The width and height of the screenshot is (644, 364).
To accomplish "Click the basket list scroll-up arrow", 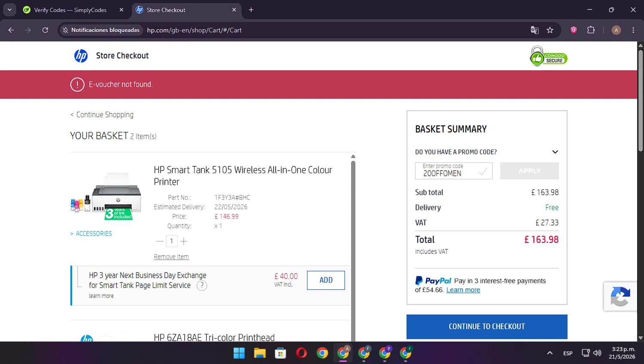I will 353,156.
